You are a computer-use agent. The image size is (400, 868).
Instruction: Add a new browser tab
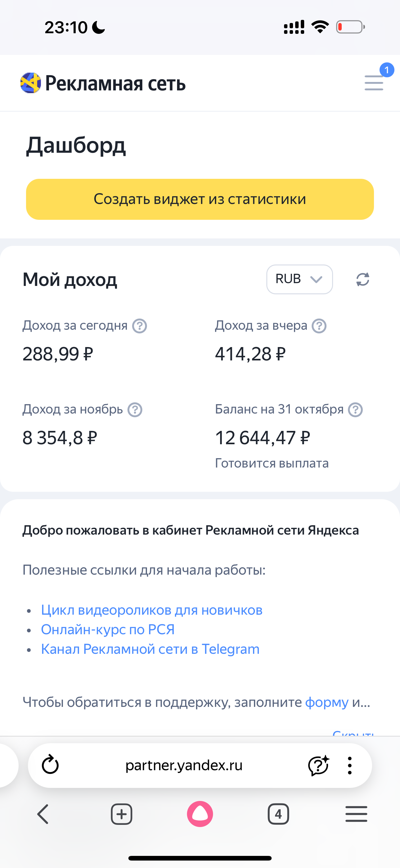point(122,814)
